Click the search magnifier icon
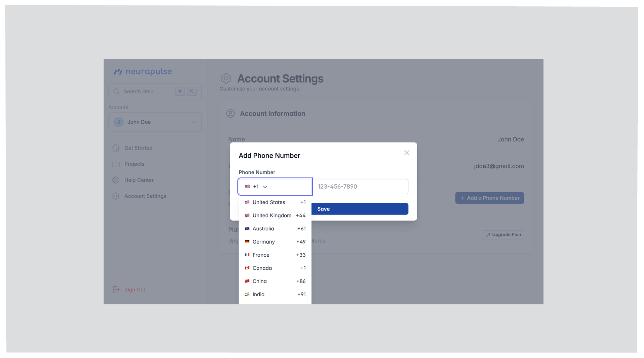The width and height of the screenshot is (644, 358). point(117,91)
